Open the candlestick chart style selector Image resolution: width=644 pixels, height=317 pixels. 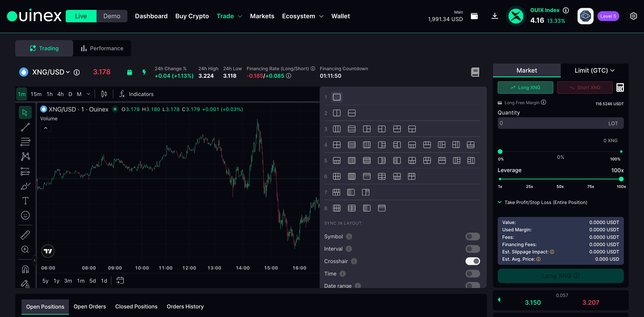(x=104, y=94)
